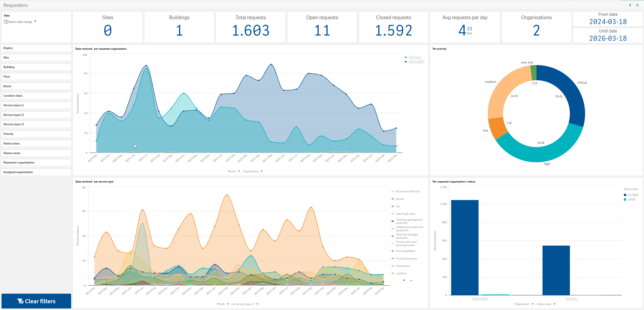Open the Floor filter pane
Image resolution: width=644 pixels, height=310 pixels.
point(36,77)
